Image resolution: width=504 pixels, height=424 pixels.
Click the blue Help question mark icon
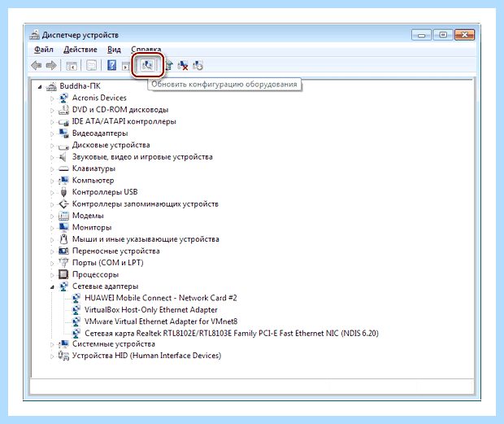pyautogui.click(x=111, y=65)
